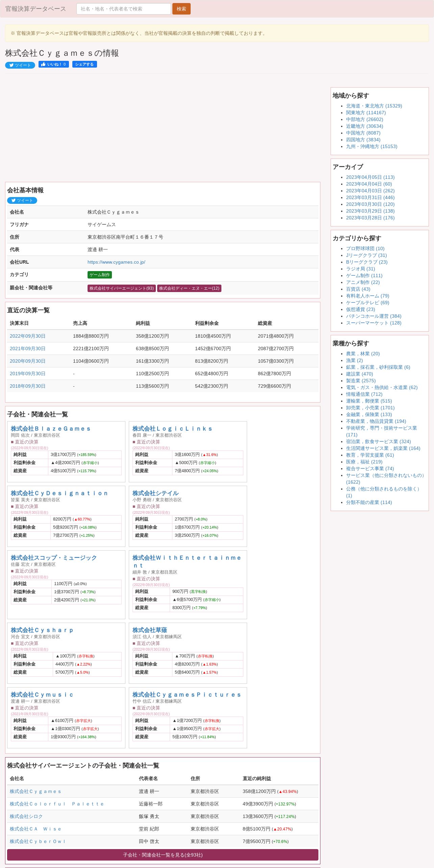This screenshot has height=868, width=434.
Task: Click the orange 検索 button
Action: (x=182, y=9)
